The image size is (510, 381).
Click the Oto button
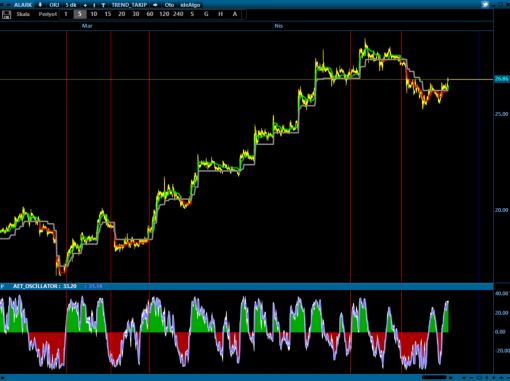pos(169,5)
